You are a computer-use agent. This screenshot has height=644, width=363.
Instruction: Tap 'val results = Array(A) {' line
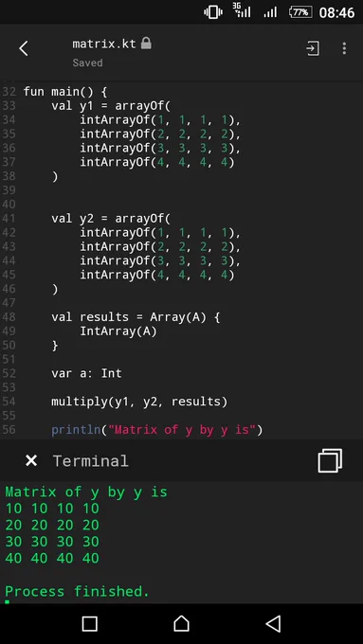(136, 316)
